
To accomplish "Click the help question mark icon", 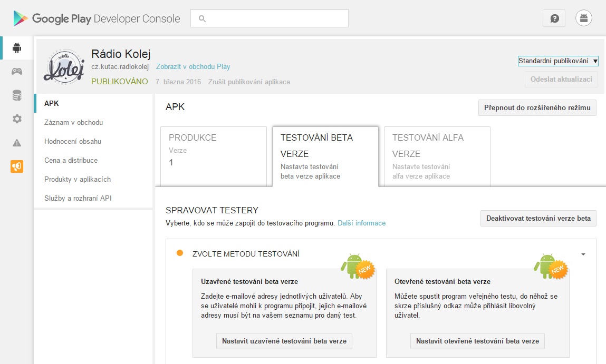I will (x=554, y=18).
